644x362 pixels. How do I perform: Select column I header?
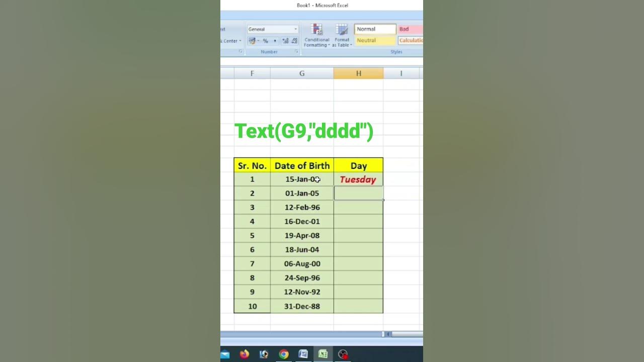[x=401, y=73]
